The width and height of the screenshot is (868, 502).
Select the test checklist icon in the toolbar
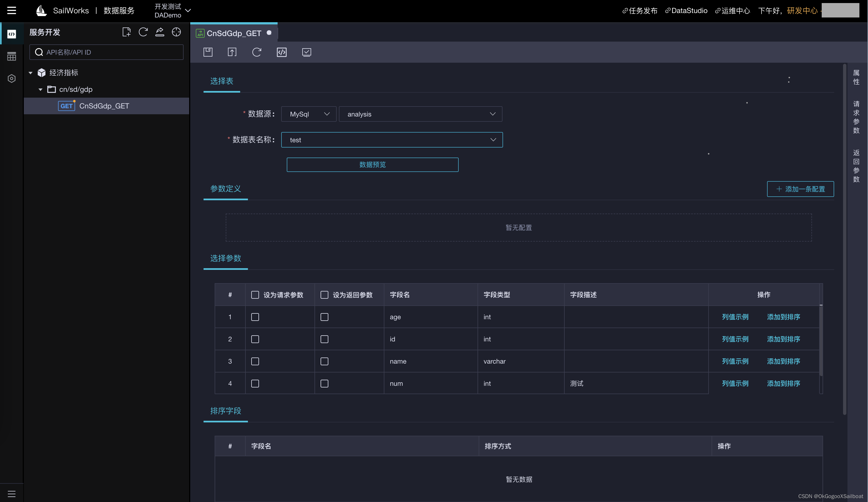click(306, 52)
